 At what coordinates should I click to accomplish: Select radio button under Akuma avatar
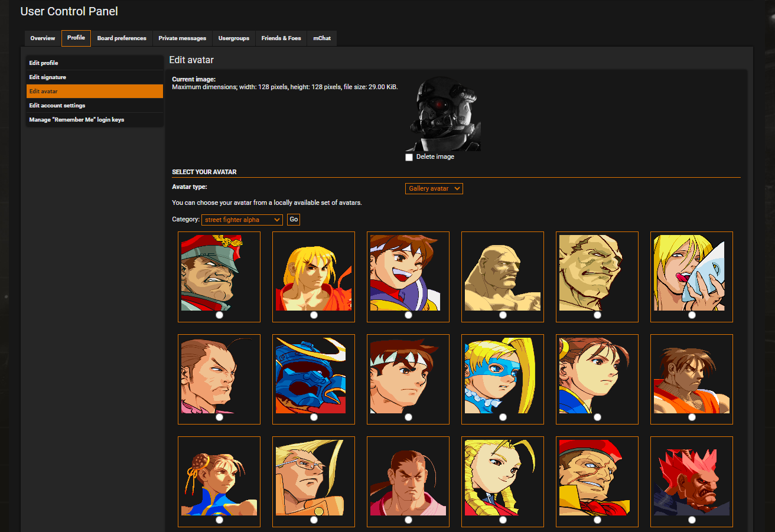pos(692,520)
